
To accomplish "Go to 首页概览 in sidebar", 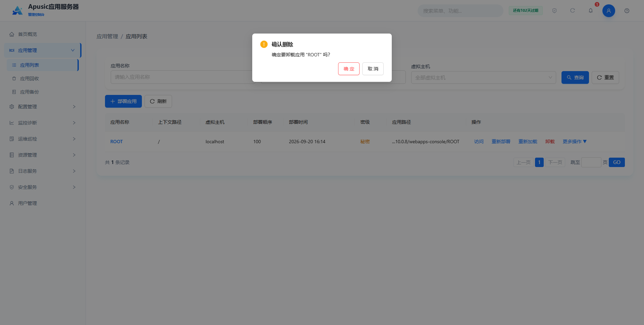I will 43,34.
